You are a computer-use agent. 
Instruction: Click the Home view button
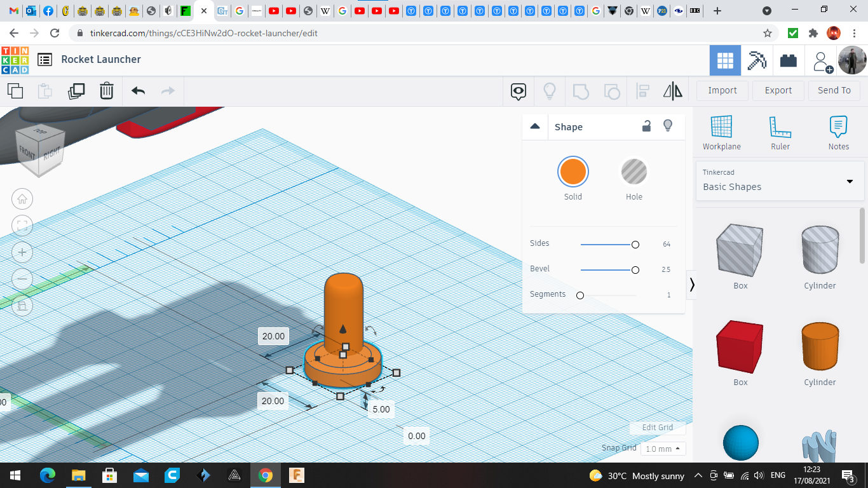pyautogui.click(x=22, y=199)
